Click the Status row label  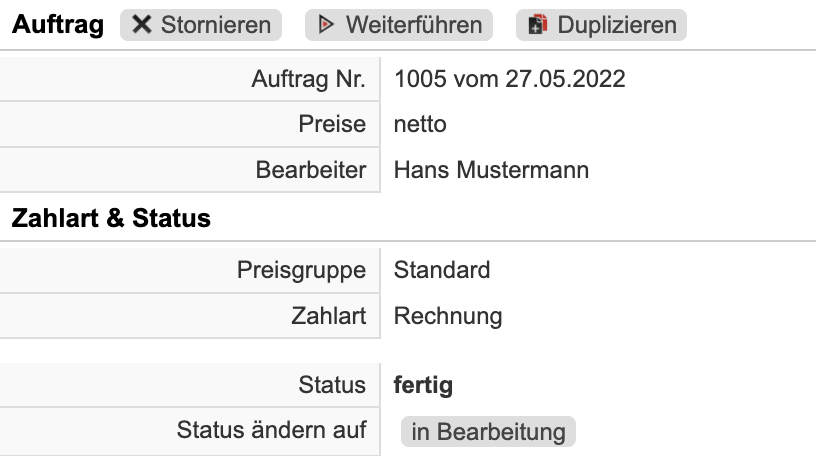(332, 385)
